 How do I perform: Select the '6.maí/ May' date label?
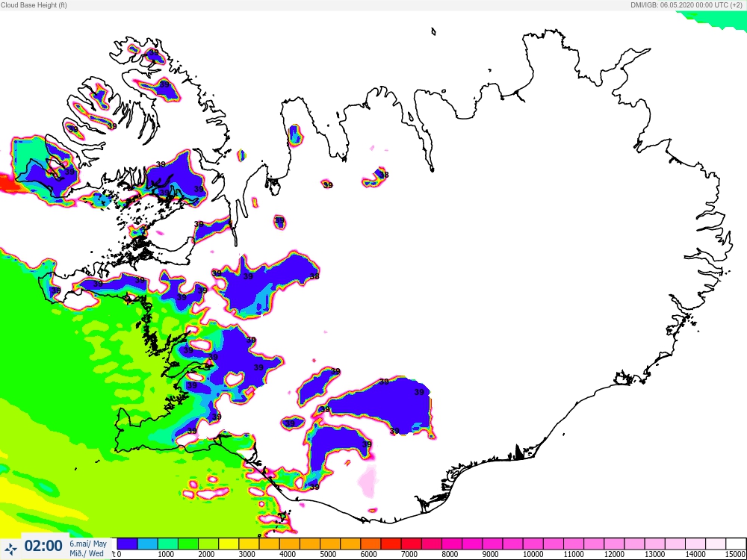click(88, 544)
